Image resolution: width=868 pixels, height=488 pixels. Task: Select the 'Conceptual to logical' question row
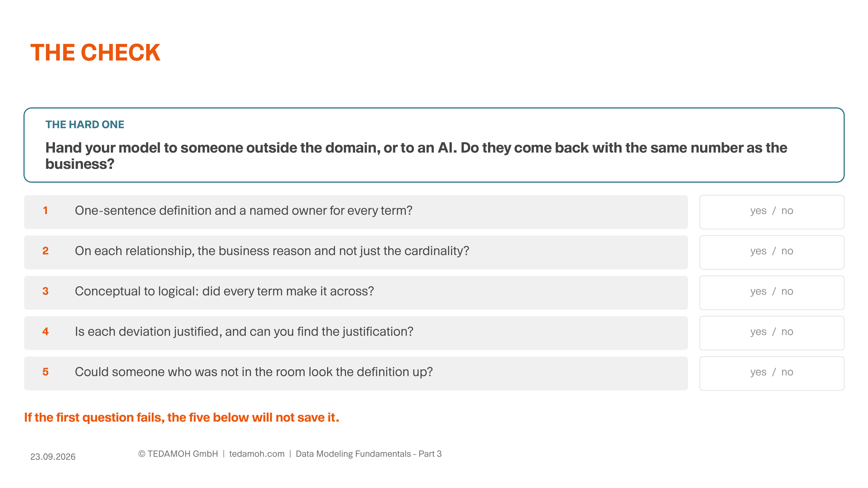point(356,293)
